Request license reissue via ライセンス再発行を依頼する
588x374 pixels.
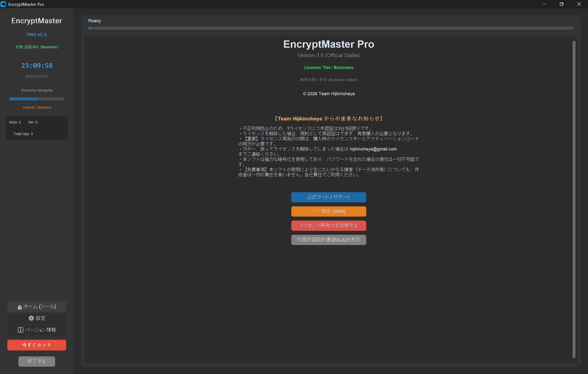329,225
